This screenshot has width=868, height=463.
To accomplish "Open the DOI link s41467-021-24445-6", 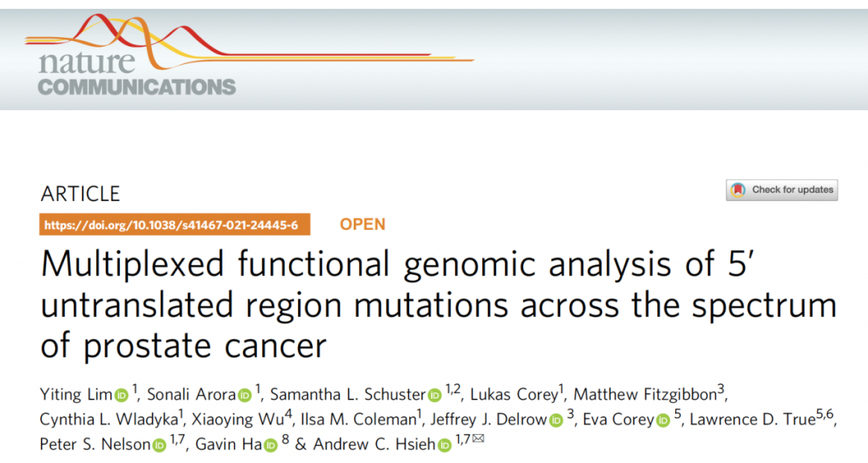I will coord(174,225).
